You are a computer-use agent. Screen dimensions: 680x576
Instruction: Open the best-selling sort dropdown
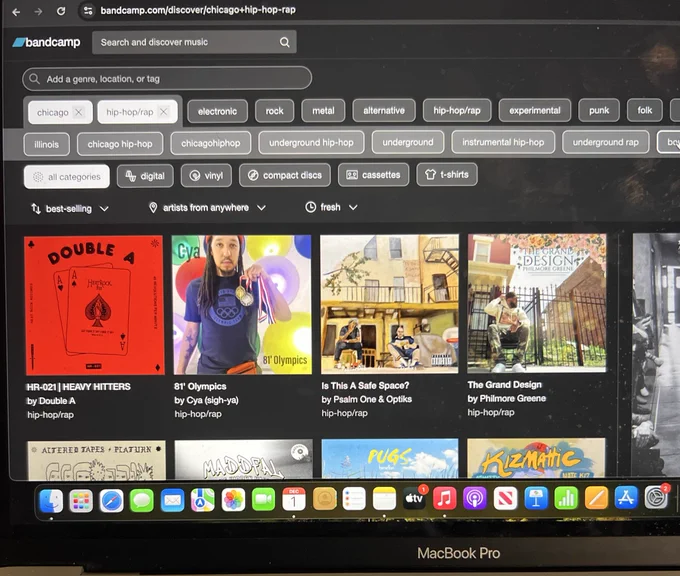coord(69,209)
